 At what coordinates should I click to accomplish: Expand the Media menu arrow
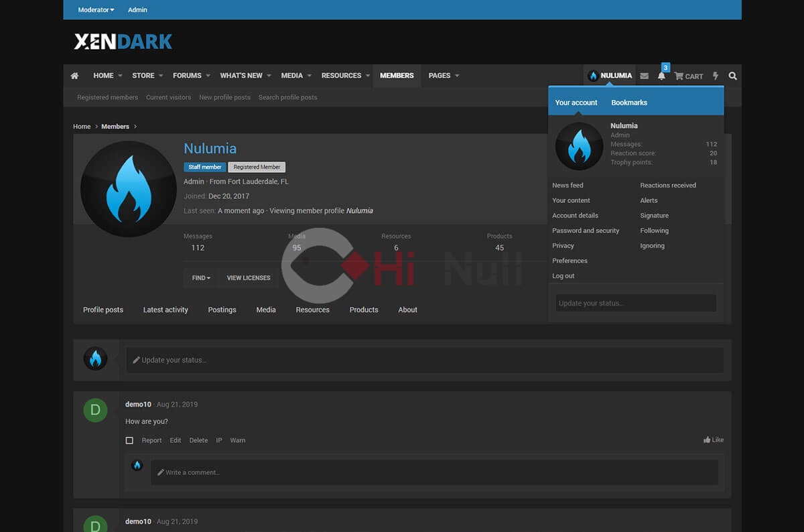[x=310, y=76]
